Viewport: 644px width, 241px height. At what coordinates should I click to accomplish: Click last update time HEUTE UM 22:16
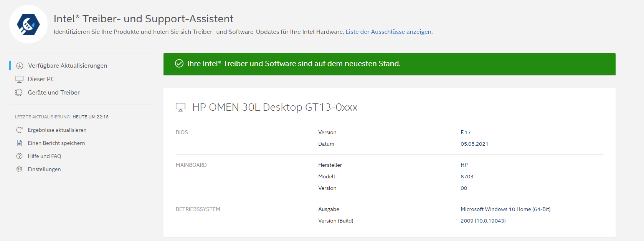[91, 117]
